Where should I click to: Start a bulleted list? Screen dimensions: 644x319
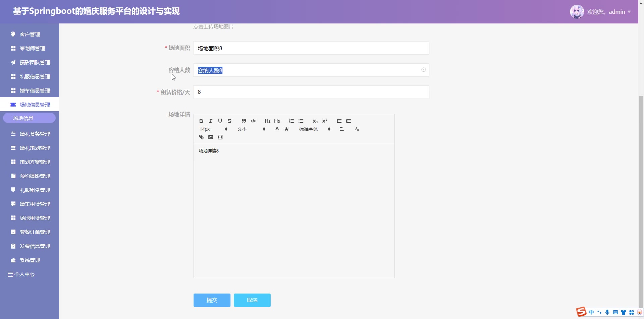[x=301, y=121]
